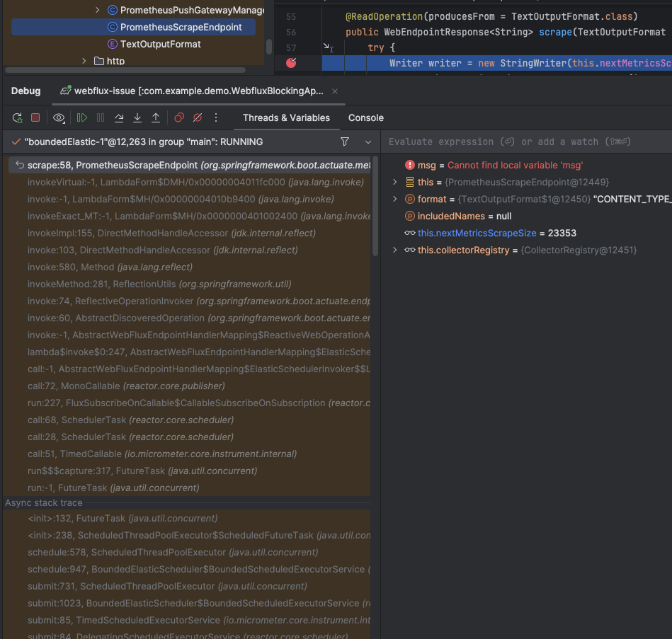Toggle the breakpoint on line 58
This screenshot has width=672, height=639.
tap(292, 63)
